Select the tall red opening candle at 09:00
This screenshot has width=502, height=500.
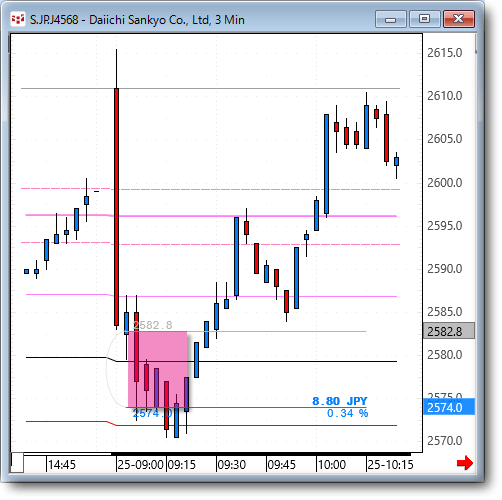[x=116, y=207]
